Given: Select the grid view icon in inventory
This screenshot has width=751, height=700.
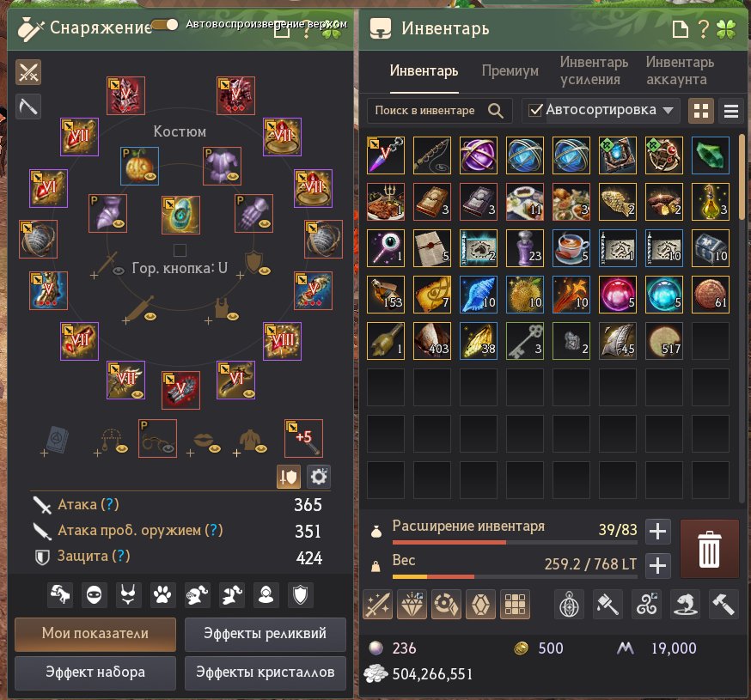Looking at the screenshot, I should [700, 111].
